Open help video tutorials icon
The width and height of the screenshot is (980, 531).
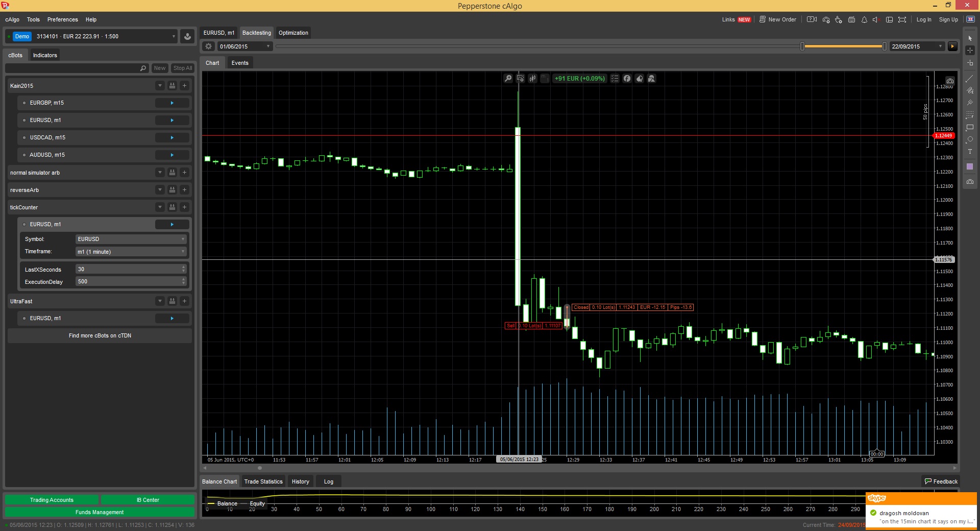click(812, 19)
